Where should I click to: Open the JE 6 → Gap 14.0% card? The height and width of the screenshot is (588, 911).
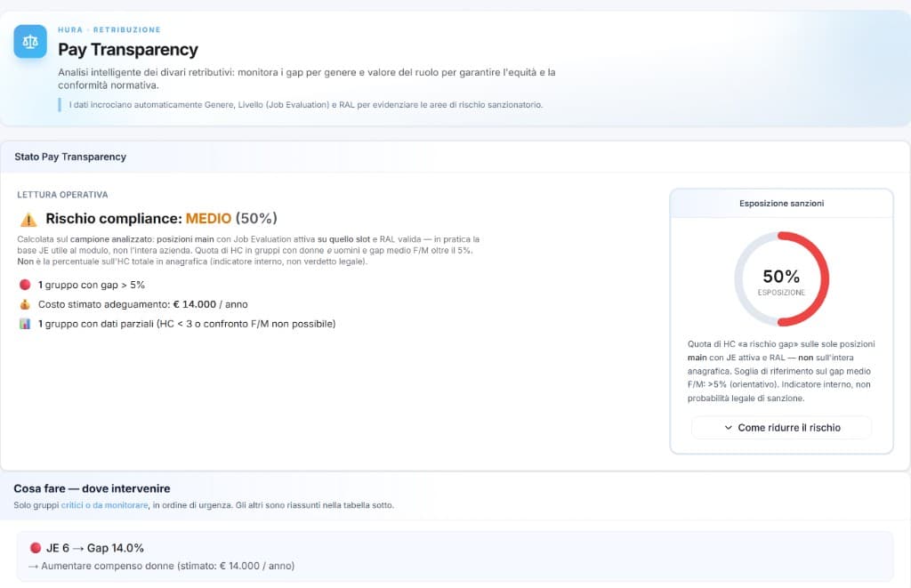[x=455, y=556]
